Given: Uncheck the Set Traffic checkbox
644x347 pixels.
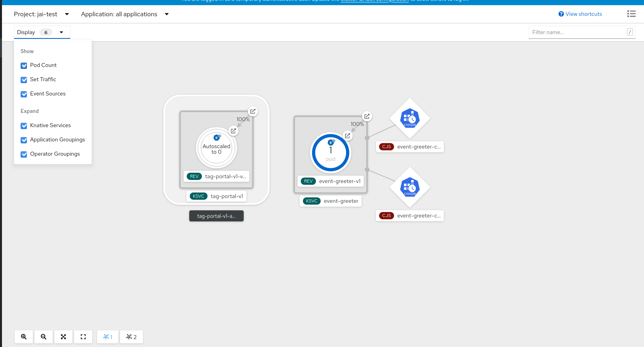Looking at the screenshot, I should tap(24, 80).
